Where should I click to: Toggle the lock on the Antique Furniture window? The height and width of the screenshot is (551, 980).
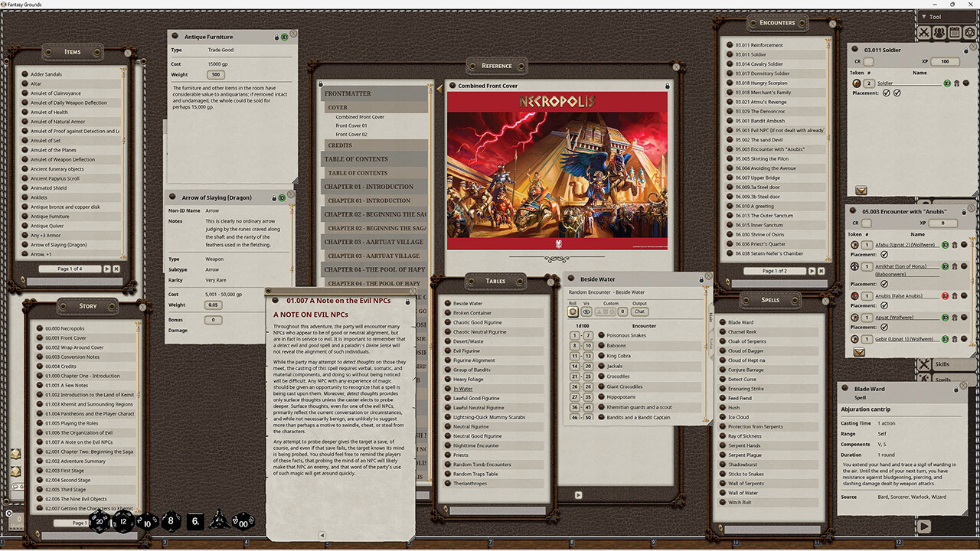pos(276,37)
